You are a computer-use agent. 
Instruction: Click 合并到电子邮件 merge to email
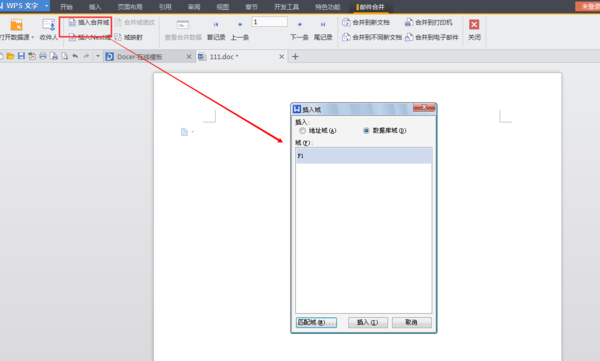pyautogui.click(x=432, y=37)
